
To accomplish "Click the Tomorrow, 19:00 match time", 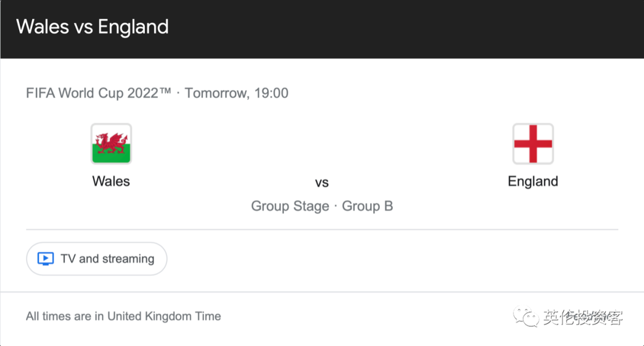I will click(236, 93).
